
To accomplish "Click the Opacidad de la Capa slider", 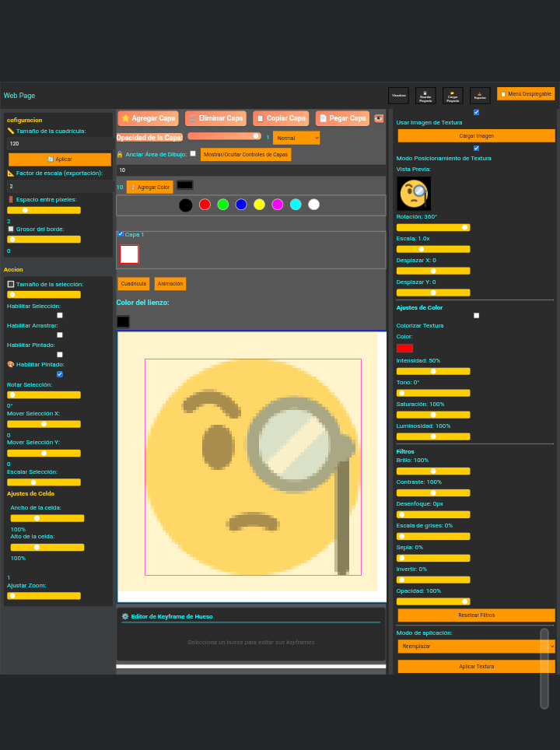I will [224, 136].
